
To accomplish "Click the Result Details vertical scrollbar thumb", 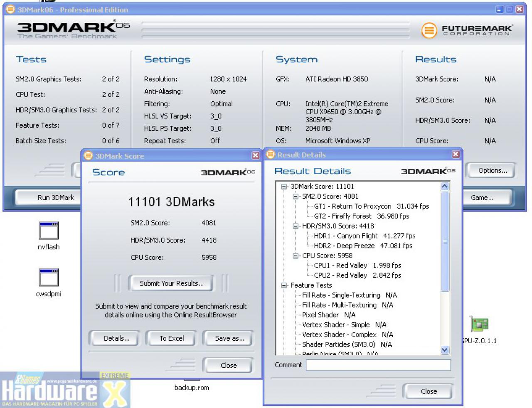I will tap(445, 241).
